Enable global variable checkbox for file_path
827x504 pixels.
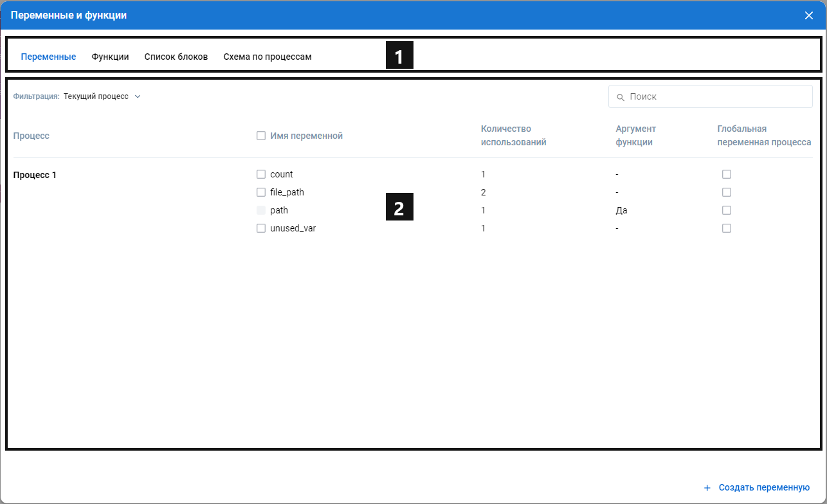tap(727, 192)
